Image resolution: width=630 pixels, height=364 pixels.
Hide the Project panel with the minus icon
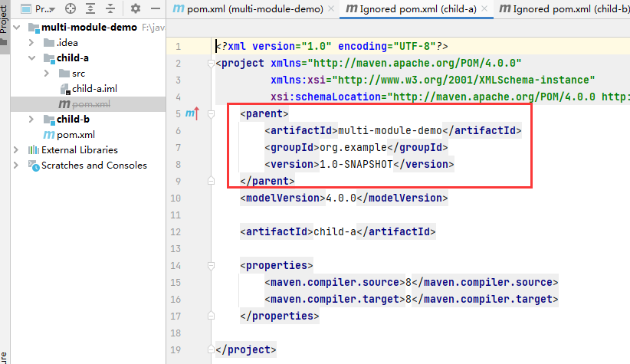pyautogui.click(x=156, y=8)
